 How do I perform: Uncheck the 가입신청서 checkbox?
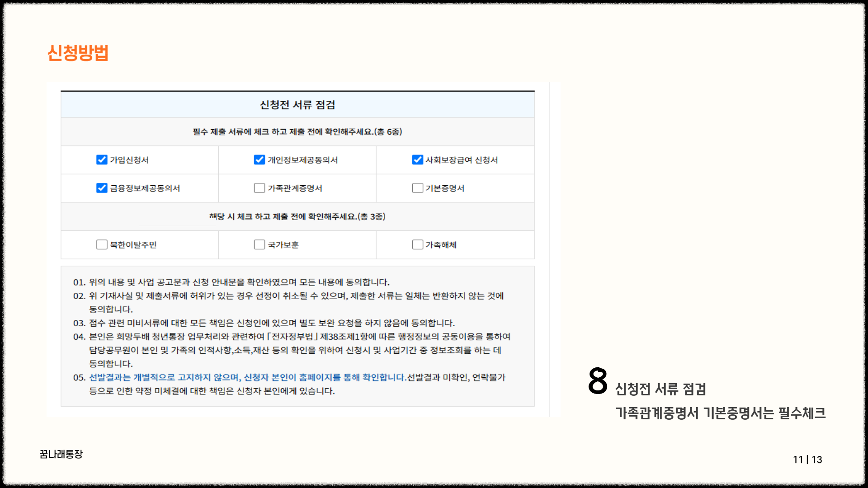click(102, 160)
